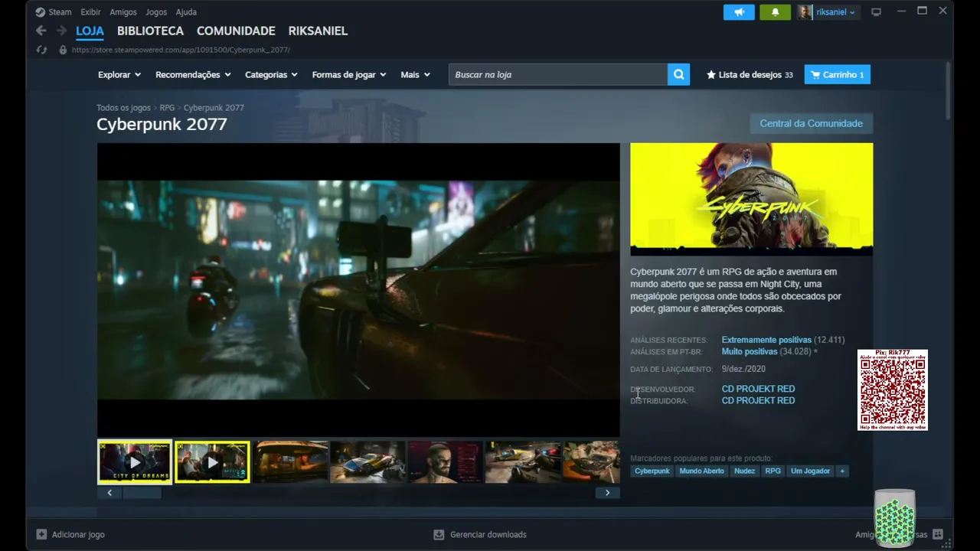The height and width of the screenshot is (551, 980).
Task: Click the magnifier search button
Action: (x=678, y=74)
